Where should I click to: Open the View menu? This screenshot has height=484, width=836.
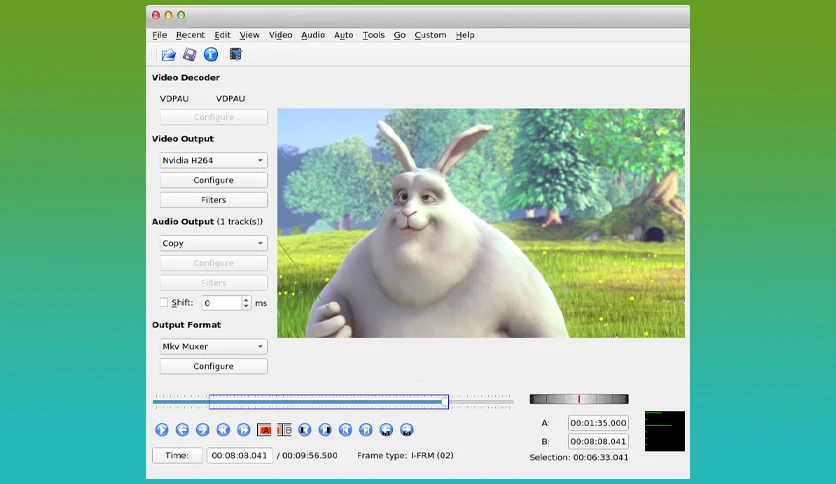click(x=249, y=35)
